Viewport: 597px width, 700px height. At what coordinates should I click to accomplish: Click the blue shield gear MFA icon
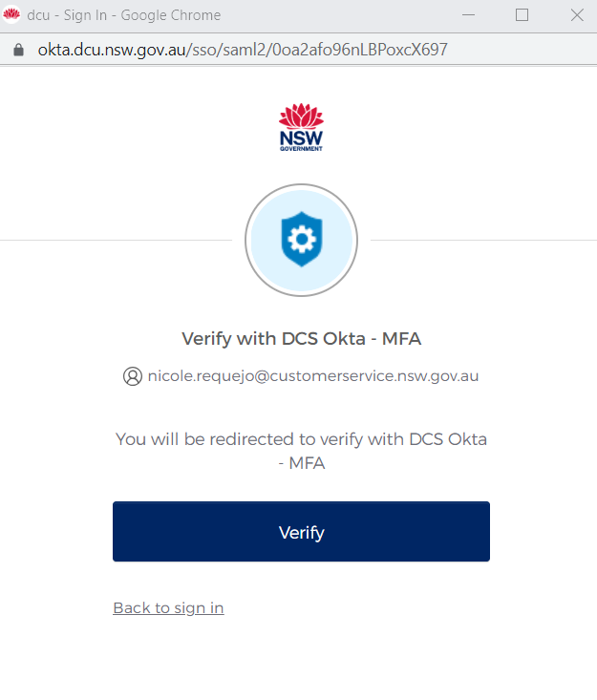pyautogui.click(x=302, y=240)
